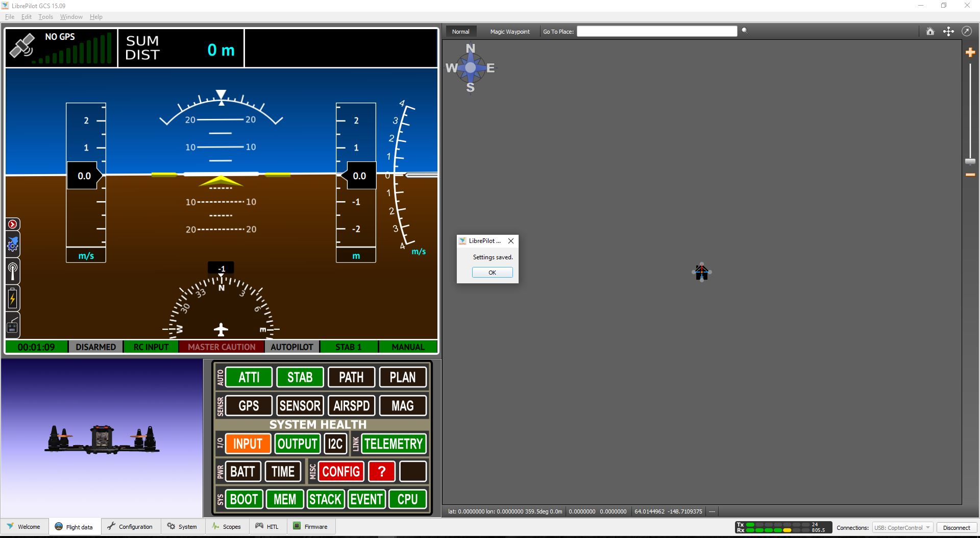Zoom in map with orange plus
The height and width of the screenshot is (538, 980).
970,52
